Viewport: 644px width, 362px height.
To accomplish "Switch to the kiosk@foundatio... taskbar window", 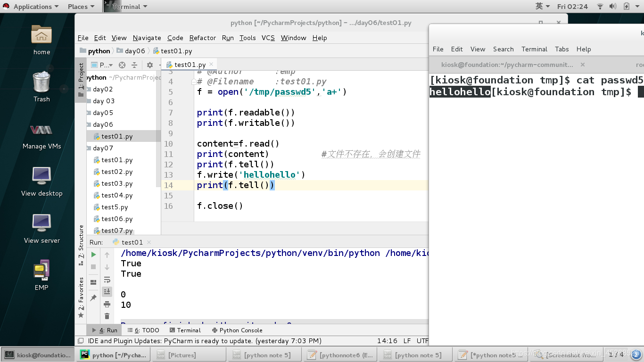I will click(x=38, y=355).
